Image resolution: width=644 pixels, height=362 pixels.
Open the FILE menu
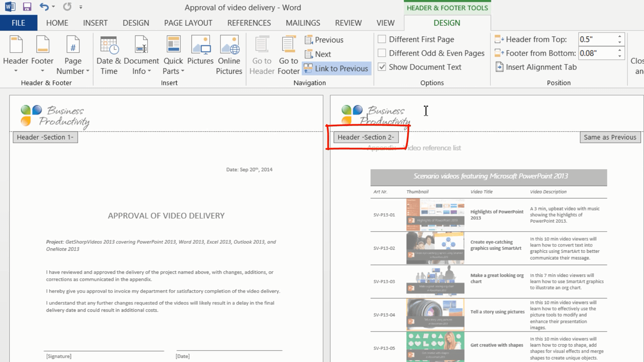pos(18,23)
